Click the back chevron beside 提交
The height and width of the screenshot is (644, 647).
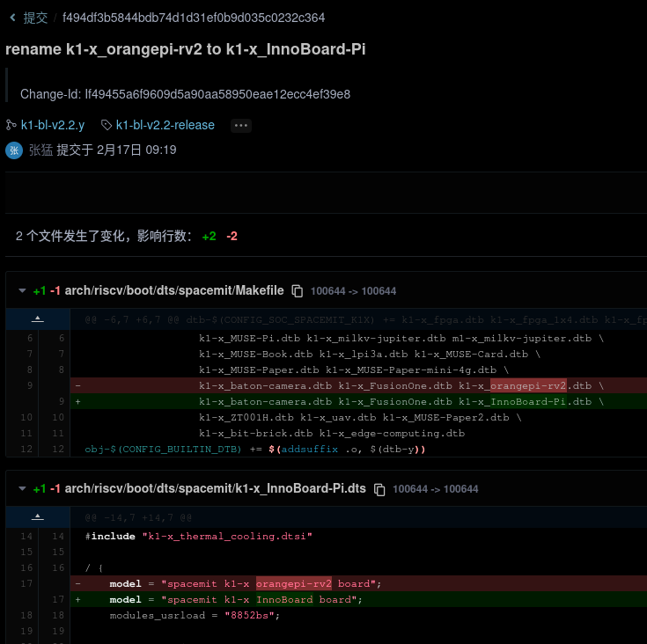[12, 18]
